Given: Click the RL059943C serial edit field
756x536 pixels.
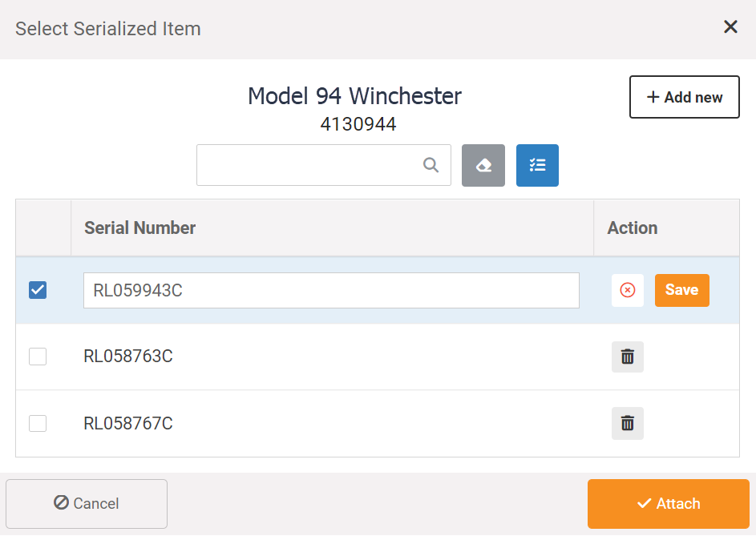Looking at the screenshot, I should (x=331, y=291).
